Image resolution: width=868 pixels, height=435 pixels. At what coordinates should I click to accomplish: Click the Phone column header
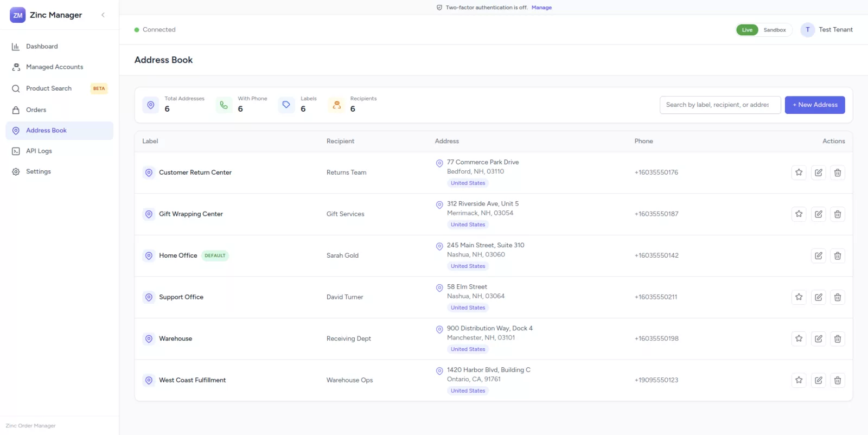coord(644,141)
